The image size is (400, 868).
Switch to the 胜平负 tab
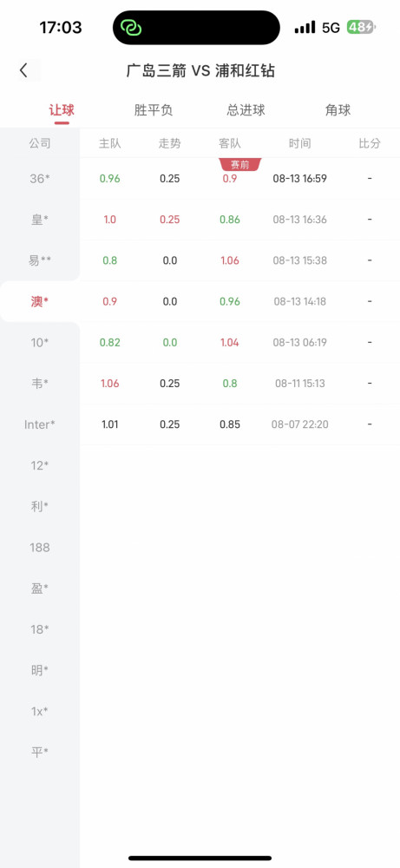point(154,110)
